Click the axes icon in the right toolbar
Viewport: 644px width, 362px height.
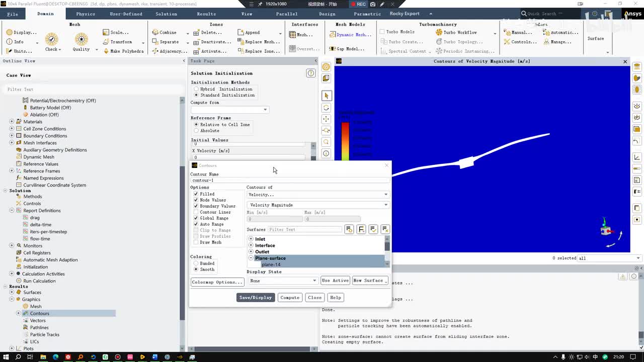pos(637,157)
